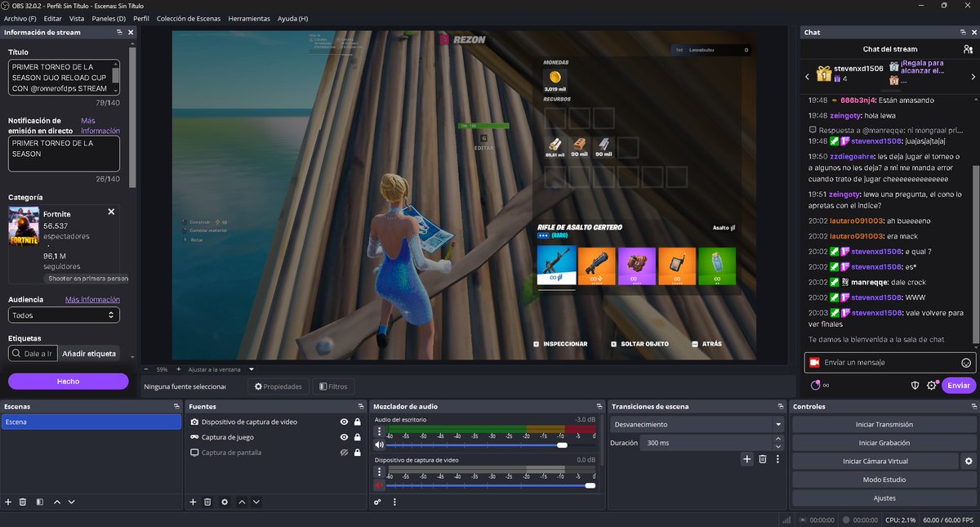Image resolution: width=980 pixels, height=527 pixels.
Task: Show previous gift leaderboard entry in chat
Action: 808,76
